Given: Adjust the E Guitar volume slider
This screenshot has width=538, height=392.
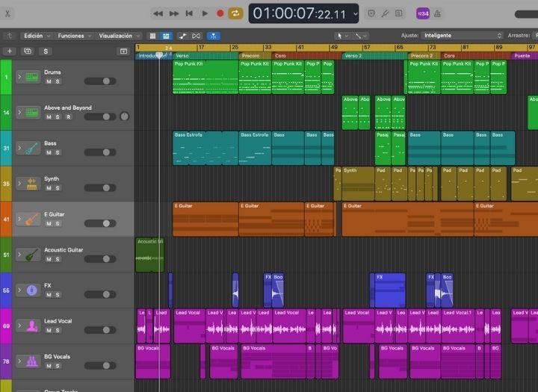Looking at the screenshot, I should [x=100, y=223].
